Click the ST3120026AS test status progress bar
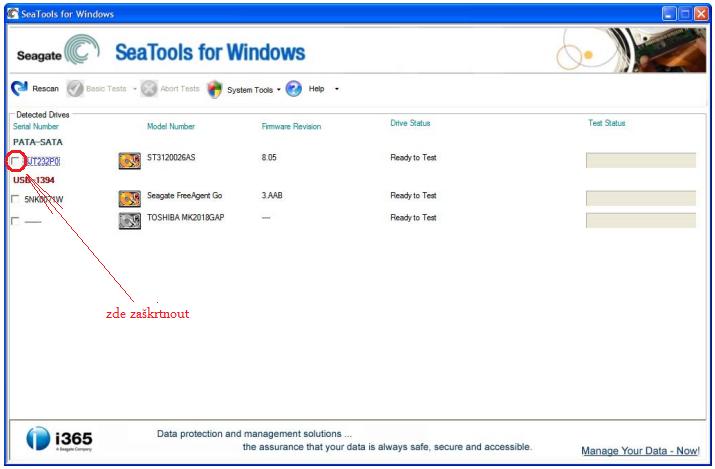 [641, 160]
